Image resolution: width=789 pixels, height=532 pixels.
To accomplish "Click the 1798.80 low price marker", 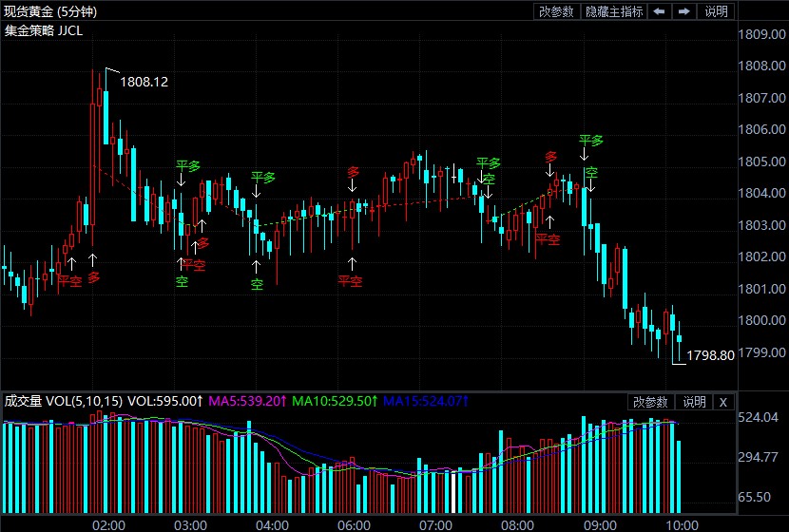I will [x=709, y=355].
